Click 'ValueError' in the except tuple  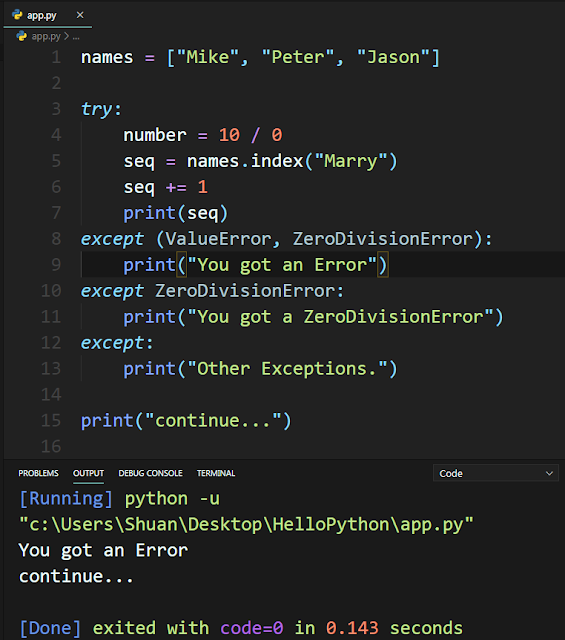coord(218,239)
